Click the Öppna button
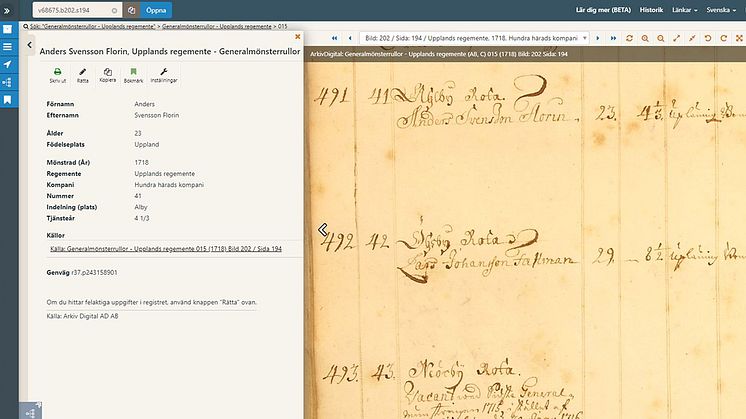Image resolution: width=746 pixels, height=419 pixels. pyautogui.click(x=156, y=10)
